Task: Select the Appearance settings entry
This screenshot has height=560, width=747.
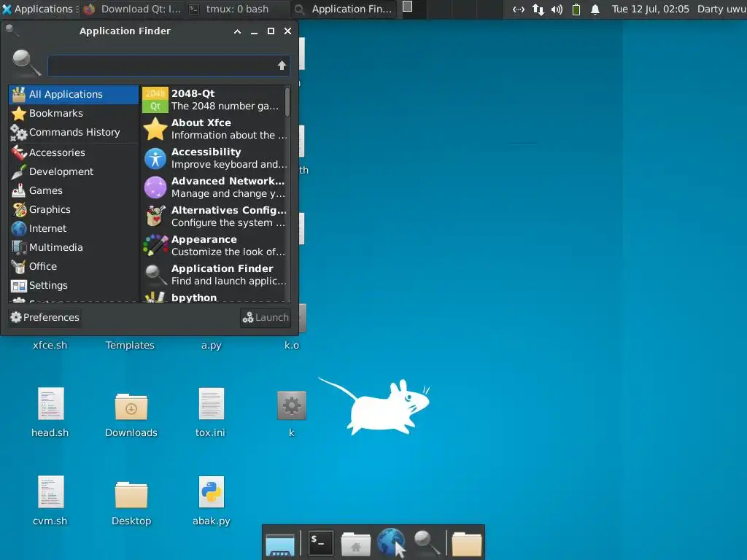Action: tap(213, 245)
